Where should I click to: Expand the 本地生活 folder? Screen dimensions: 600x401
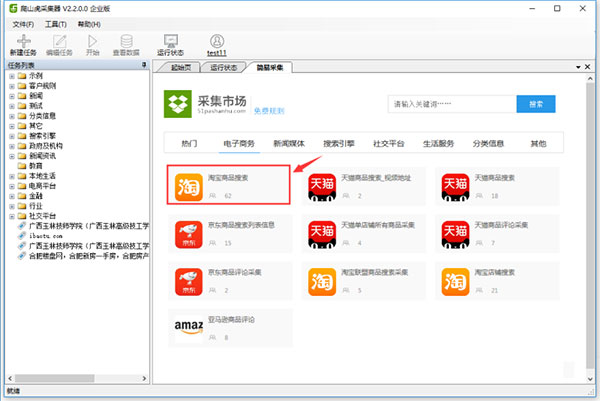pos(12,176)
